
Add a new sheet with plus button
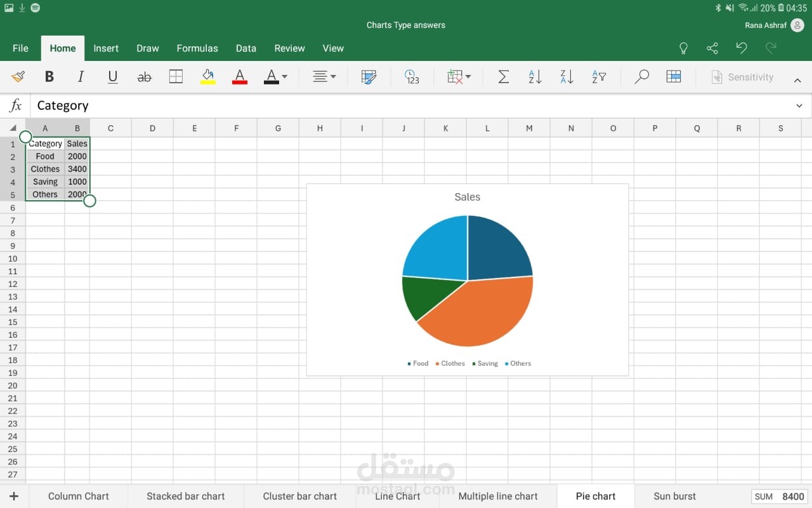coord(14,496)
